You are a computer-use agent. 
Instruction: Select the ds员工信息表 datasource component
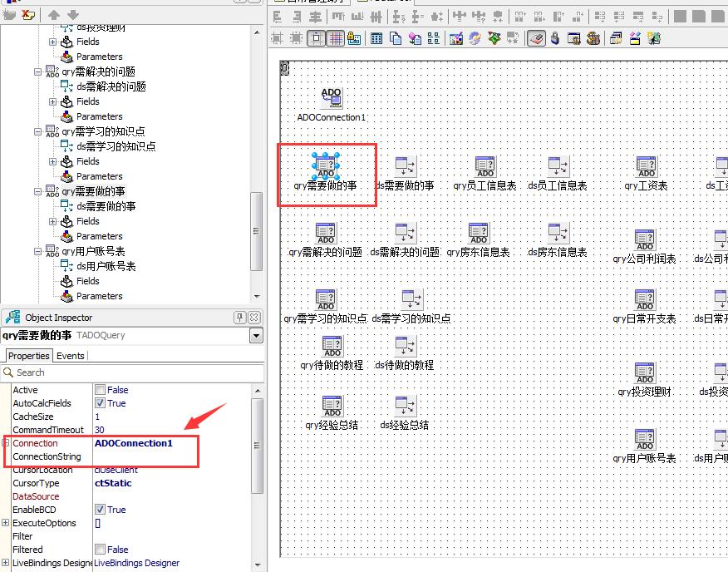click(558, 166)
